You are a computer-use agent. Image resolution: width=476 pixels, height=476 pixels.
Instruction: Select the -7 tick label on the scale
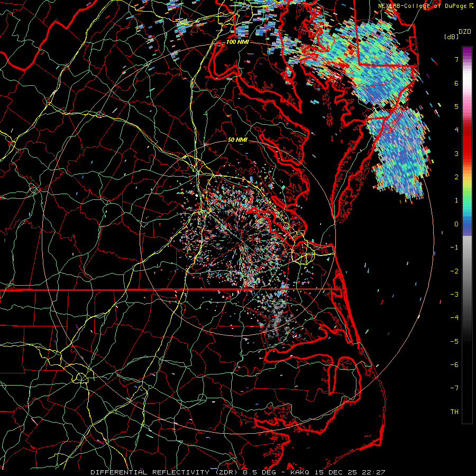click(454, 388)
